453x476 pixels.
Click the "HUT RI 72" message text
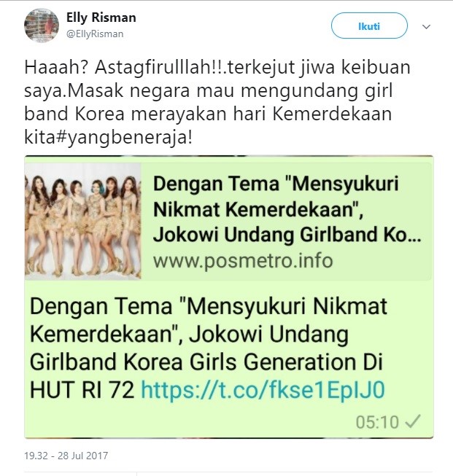[x=82, y=390]
